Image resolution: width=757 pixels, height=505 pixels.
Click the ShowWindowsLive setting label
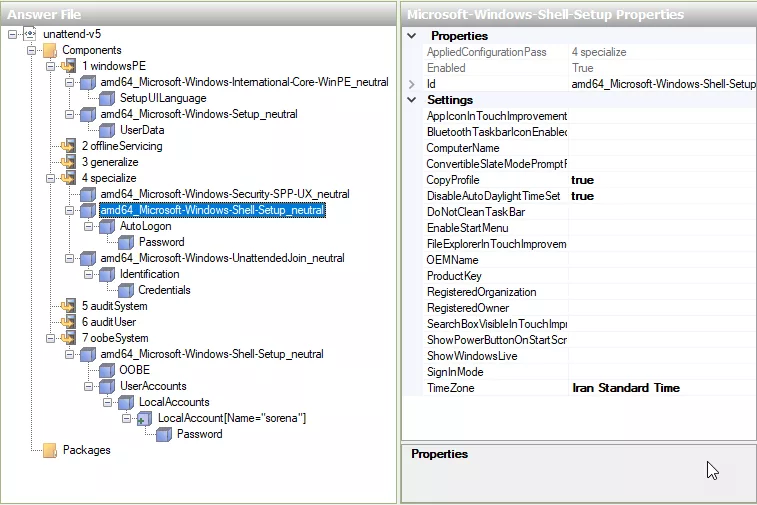point(472,356)
